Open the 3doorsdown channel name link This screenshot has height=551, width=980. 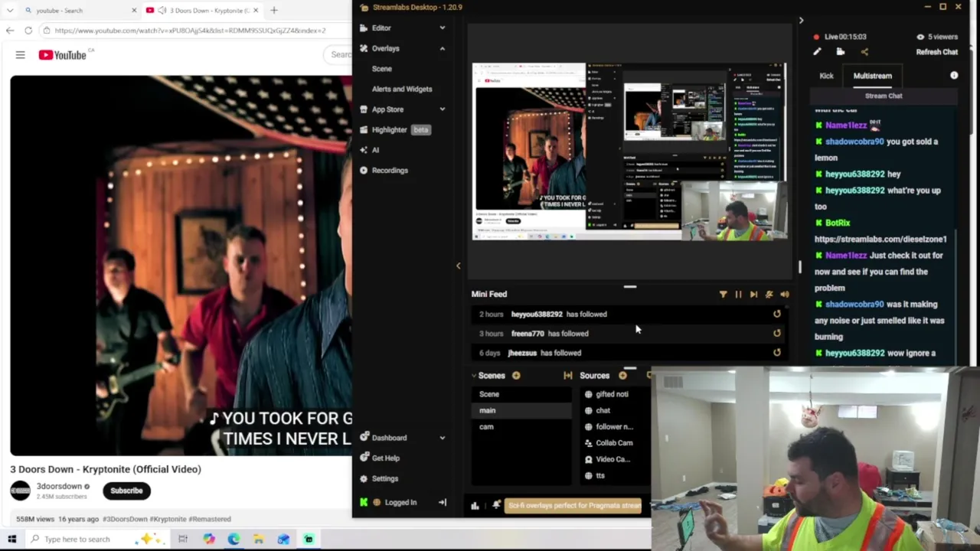59,486
